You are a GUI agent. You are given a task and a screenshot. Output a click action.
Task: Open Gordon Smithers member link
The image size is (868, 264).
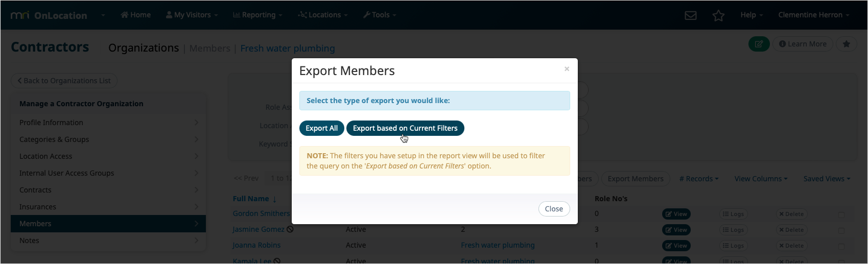pos(261,213)
